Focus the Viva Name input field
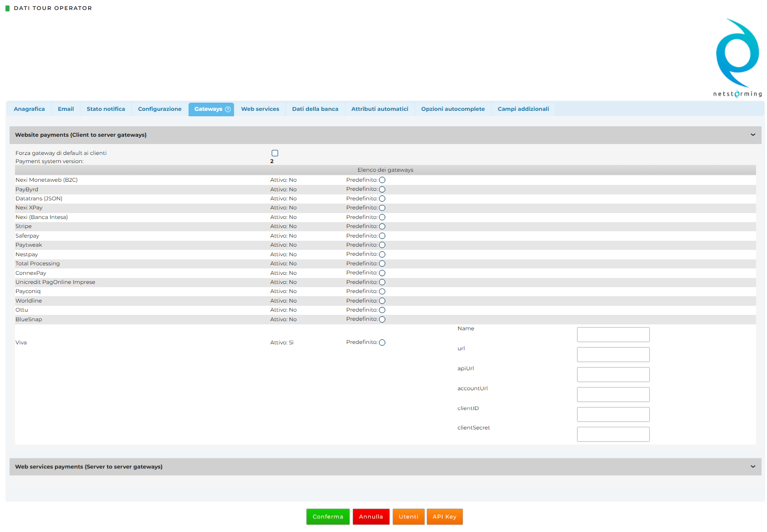 [613, 334]
